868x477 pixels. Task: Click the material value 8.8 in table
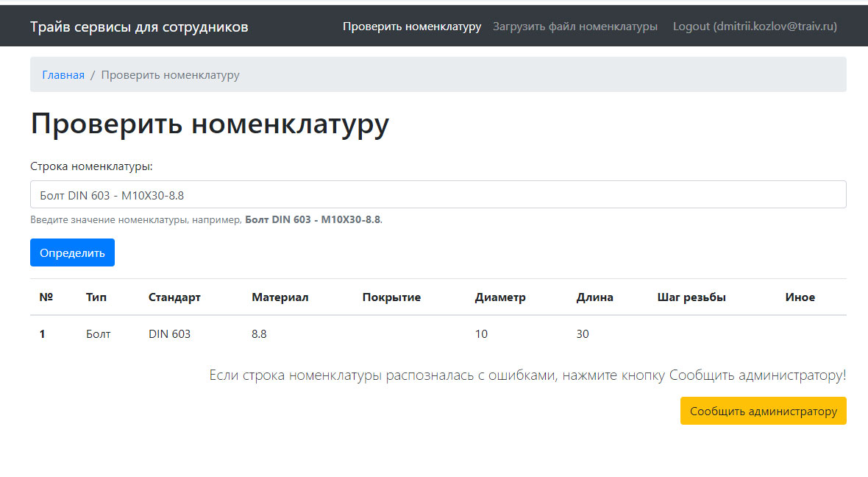(259, 334)
